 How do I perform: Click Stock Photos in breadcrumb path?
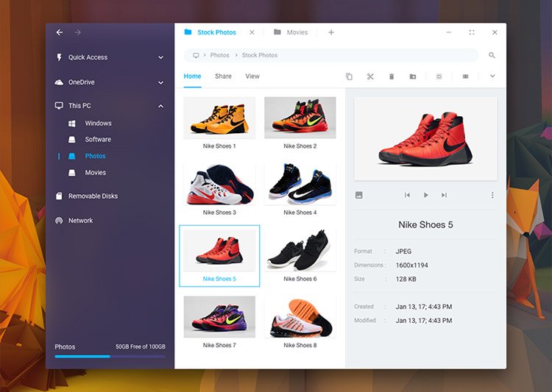pyautogui.click(x=260, y=55)
